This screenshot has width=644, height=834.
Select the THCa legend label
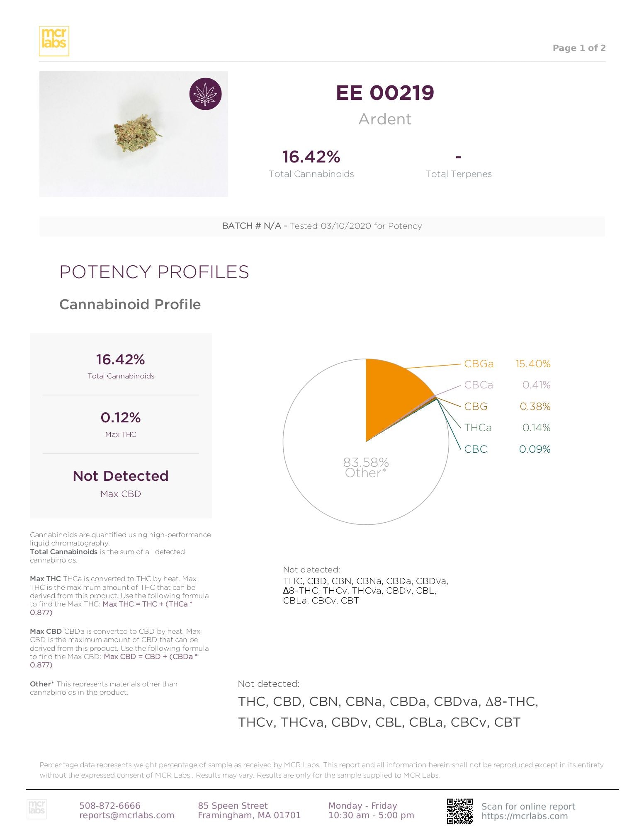tap(478, 428)
